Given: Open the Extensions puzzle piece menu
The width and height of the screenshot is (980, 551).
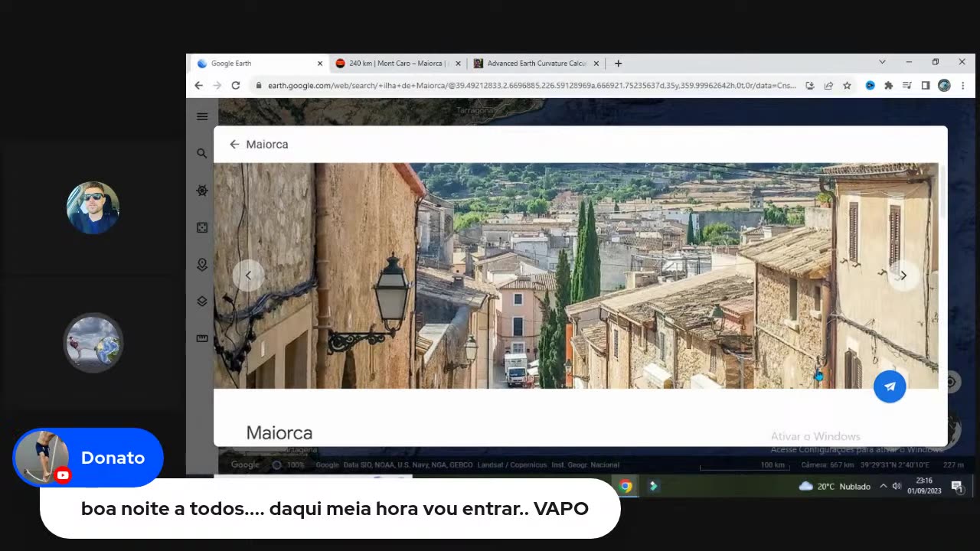Looking at the screenshot, I should (x=888, y=86).
